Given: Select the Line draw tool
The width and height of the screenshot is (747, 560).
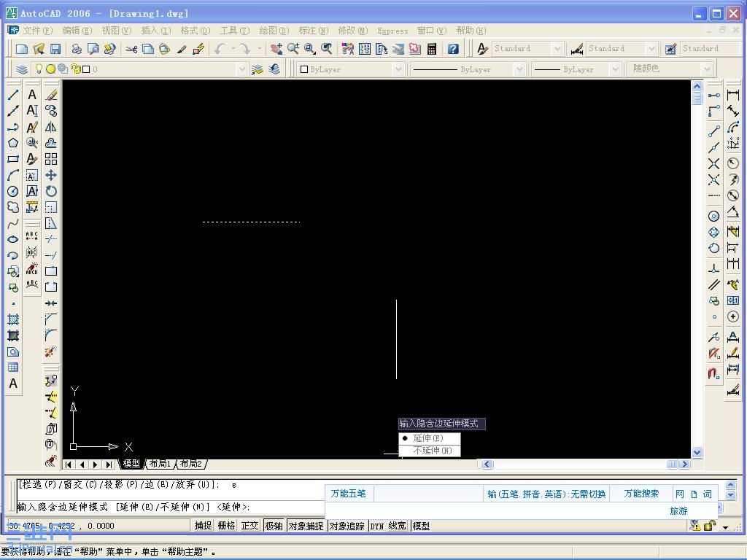Looking at the screenshot, I should click(x=13, y=95).
